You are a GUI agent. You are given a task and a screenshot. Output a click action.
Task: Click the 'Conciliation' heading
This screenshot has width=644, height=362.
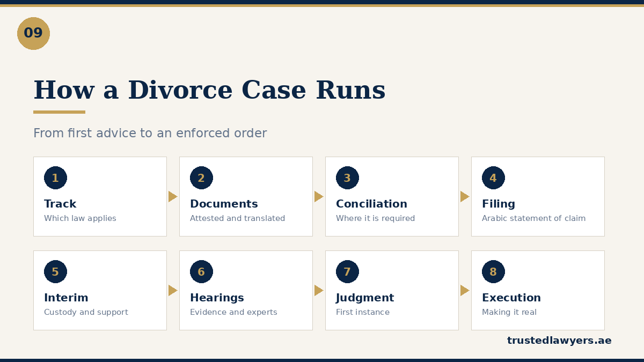371,204
